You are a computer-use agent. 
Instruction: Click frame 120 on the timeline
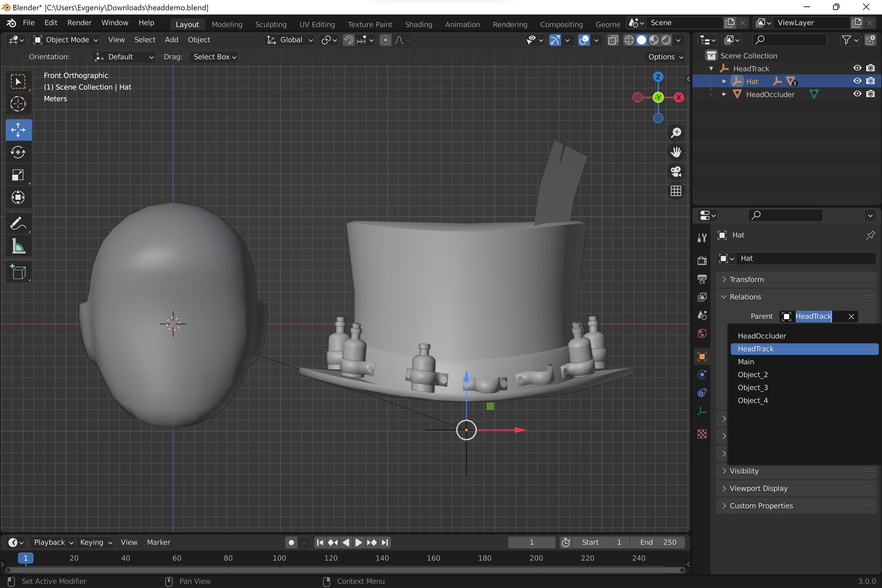pos(330,558)
